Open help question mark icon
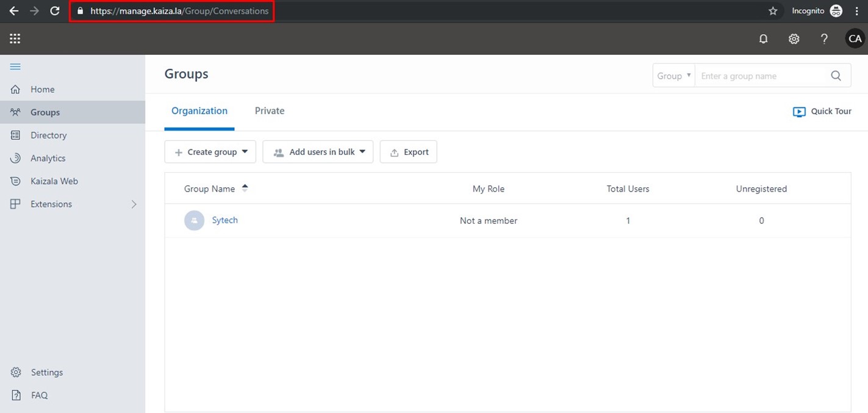 pos(824,39)
